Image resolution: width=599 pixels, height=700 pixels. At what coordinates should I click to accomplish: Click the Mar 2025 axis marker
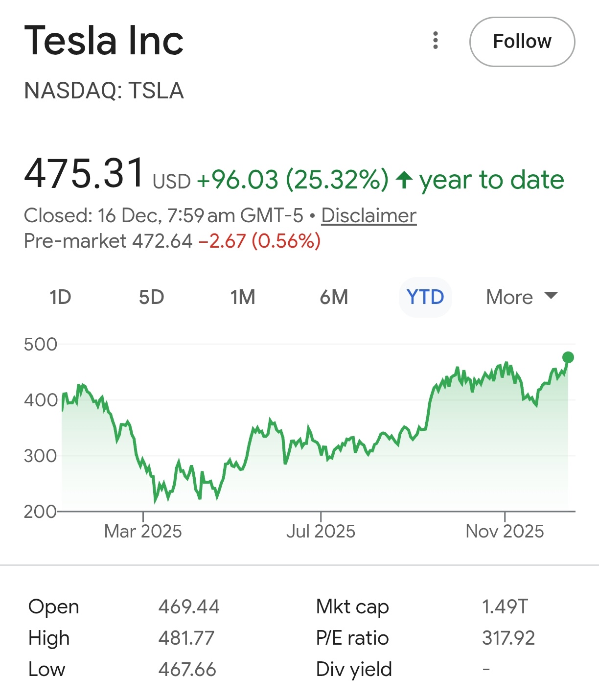(143, 531)
